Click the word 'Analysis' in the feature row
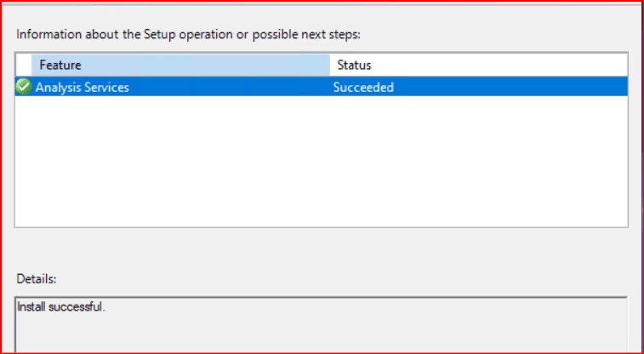The width and height of the screenshot is (644, 354). pos(58,87)
